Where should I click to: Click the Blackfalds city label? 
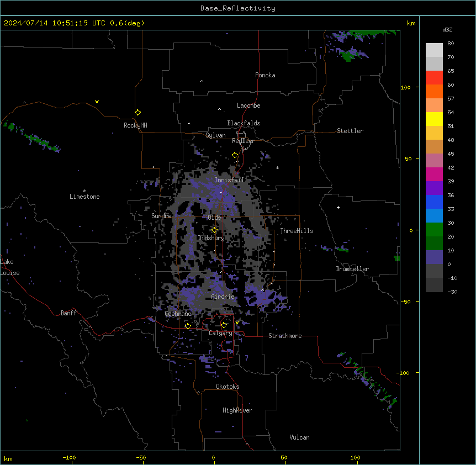244,123
